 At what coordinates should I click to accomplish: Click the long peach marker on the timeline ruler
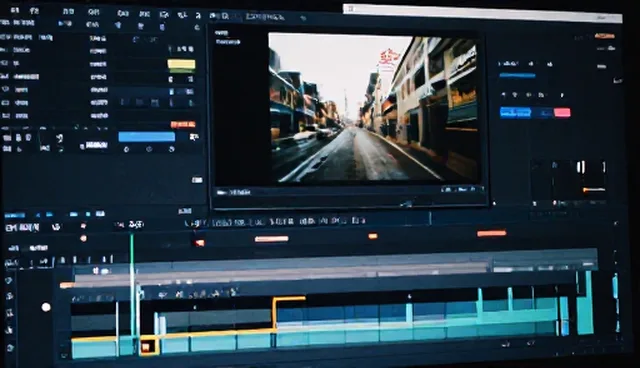(271, 239)
